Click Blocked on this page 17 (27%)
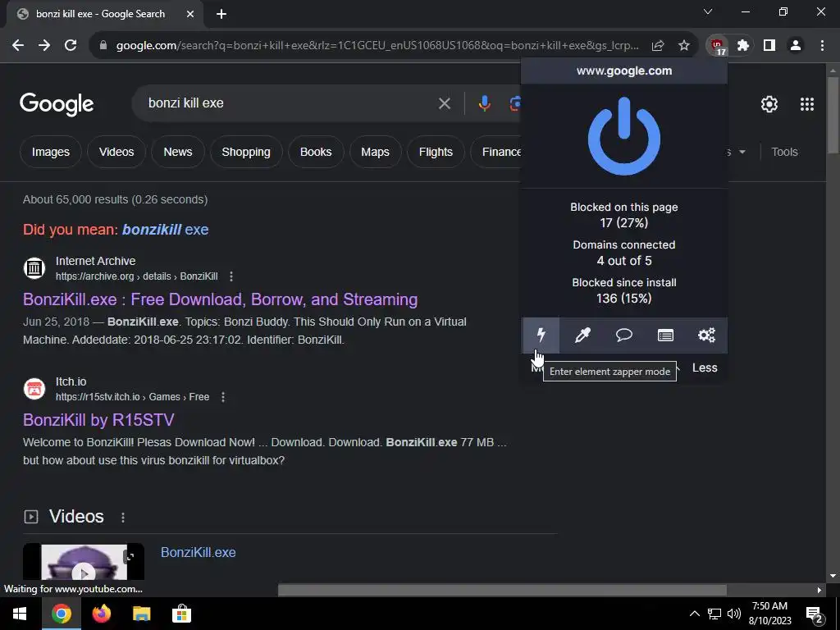This screenshot has width=840, height=630. point(624,215)
